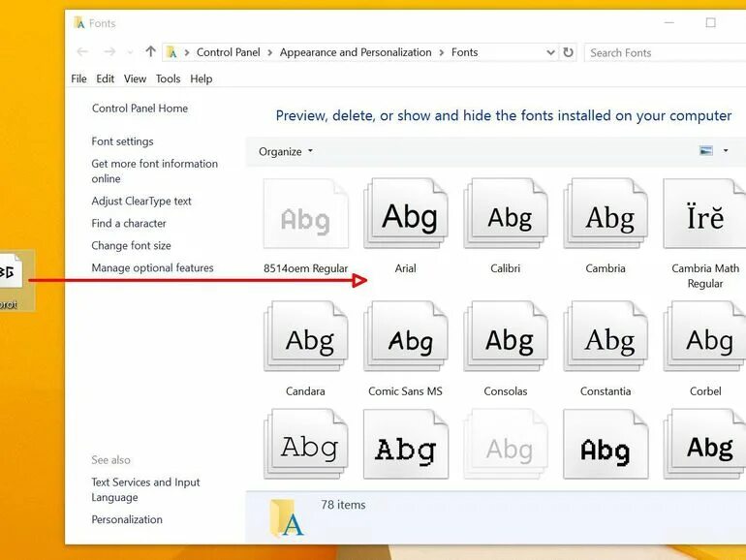Open Change font size link
Viewport: 746px width, 560px height.
[x=131, y=246]
